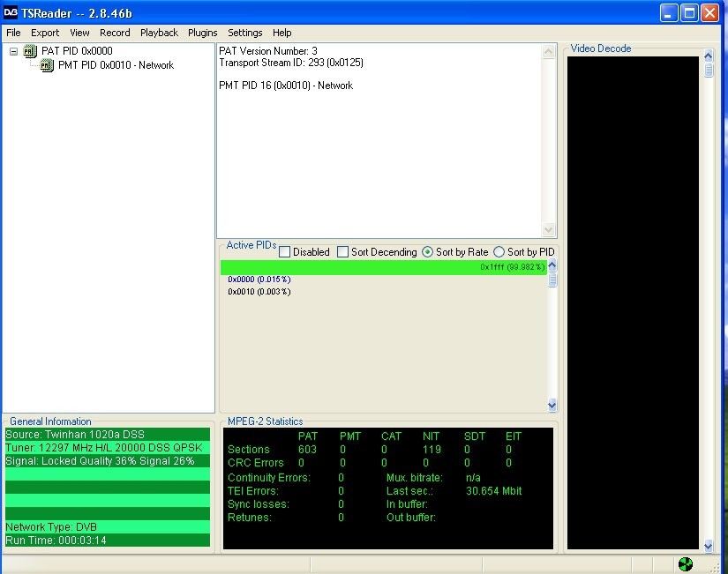Click the PMT PID 0x0010 table icon
728x574 pixels.
coord(47,65)
